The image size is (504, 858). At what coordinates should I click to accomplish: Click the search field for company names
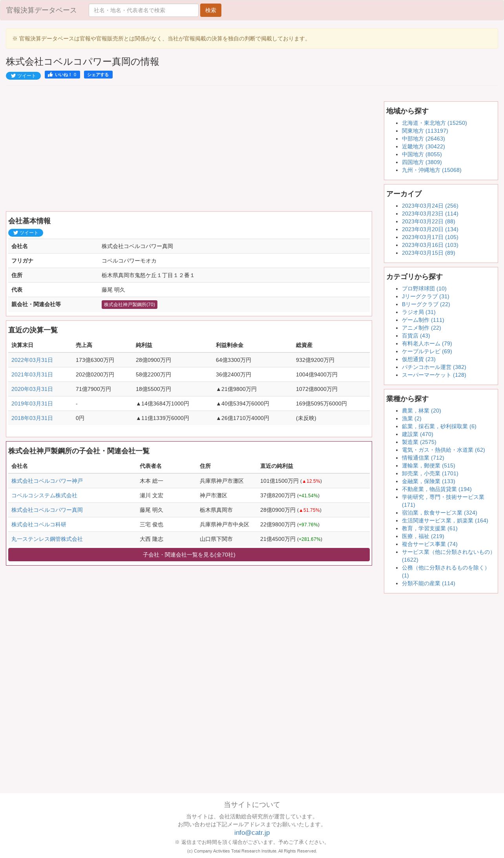(x=144, y=10)
